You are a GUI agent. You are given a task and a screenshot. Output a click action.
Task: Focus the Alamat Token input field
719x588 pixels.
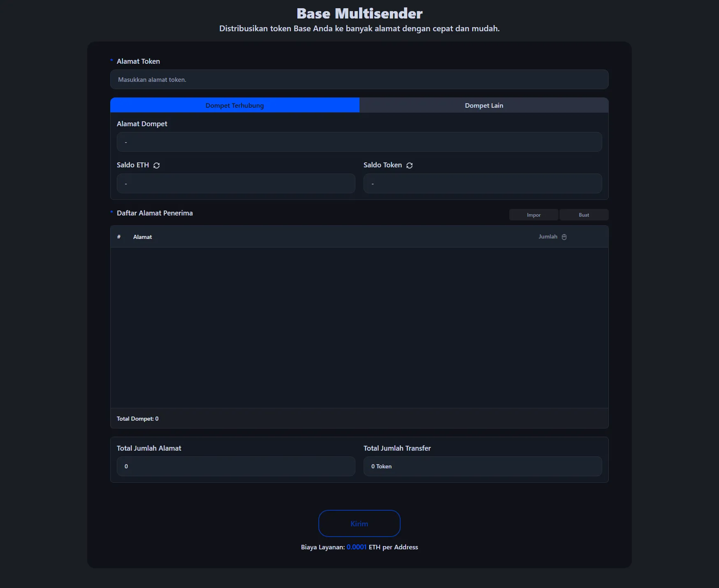(359, 79)
